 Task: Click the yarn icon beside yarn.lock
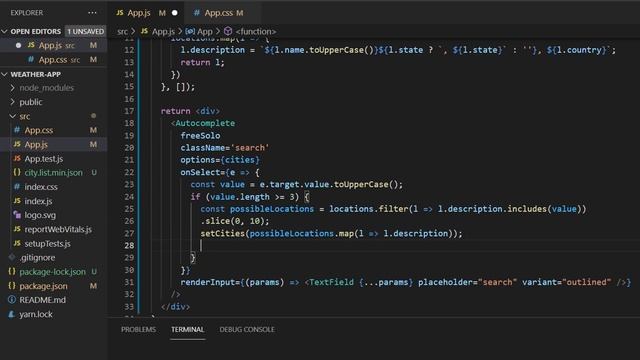12,314
